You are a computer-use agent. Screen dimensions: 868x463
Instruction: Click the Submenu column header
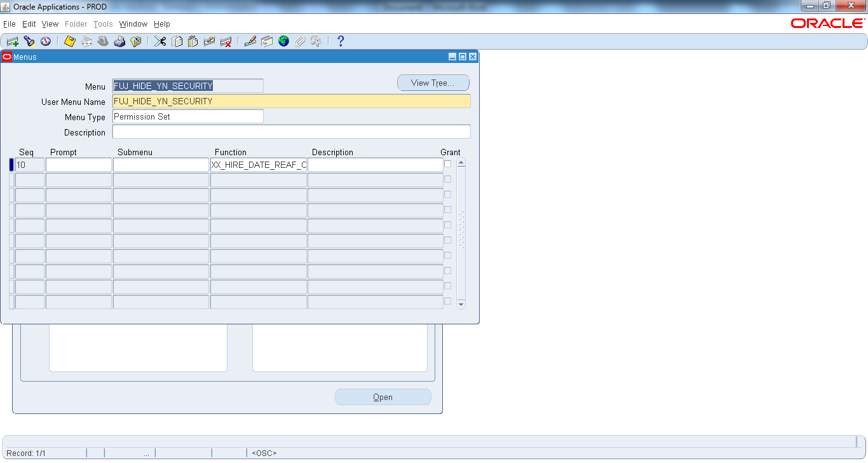coord(135,153)
